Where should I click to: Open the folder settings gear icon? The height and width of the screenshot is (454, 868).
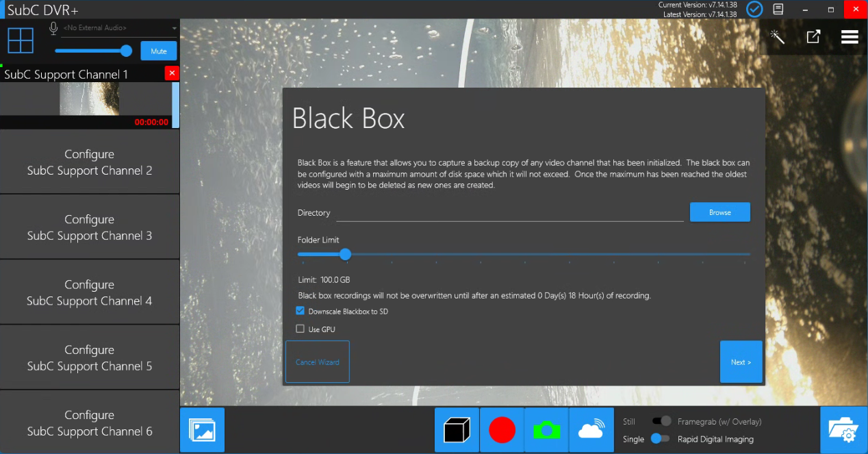click(x=843, y=430)
